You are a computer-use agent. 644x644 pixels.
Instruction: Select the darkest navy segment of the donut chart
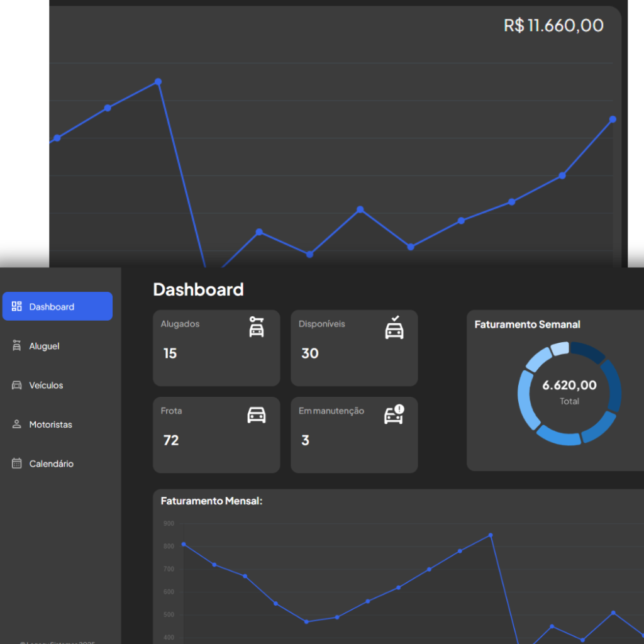point(588,351)
